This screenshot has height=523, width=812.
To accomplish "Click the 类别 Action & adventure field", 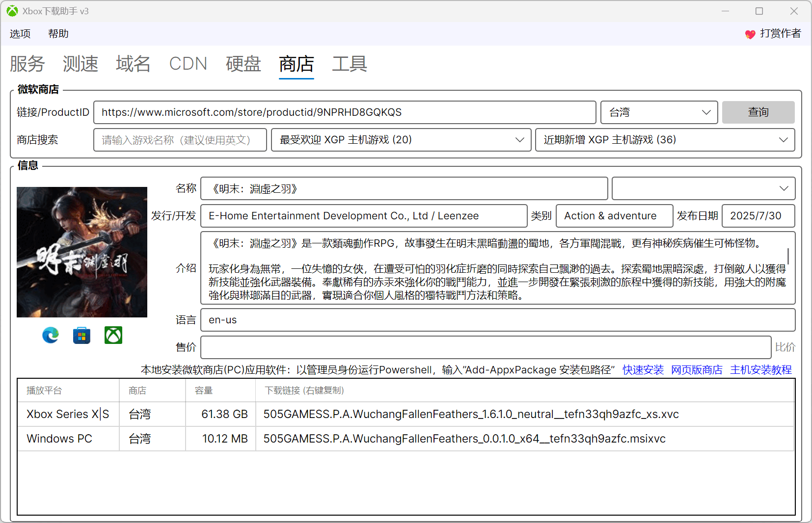I will (x=614, y=216).
